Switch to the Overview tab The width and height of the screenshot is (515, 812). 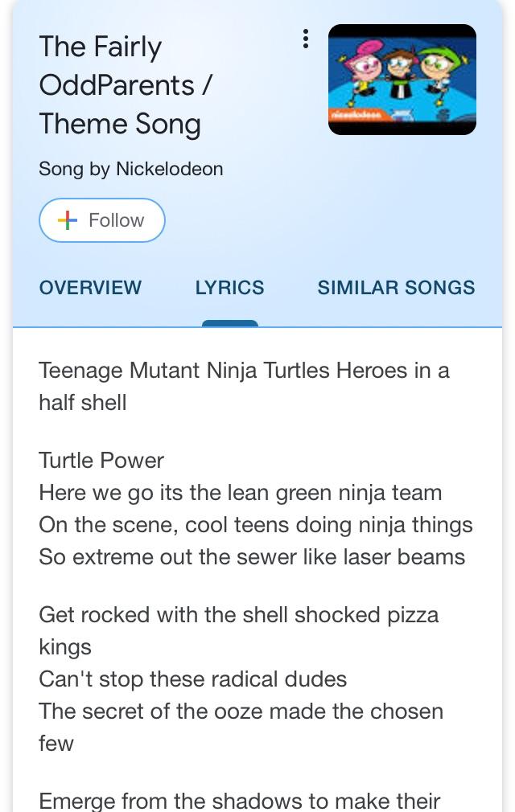click(90, 288)
